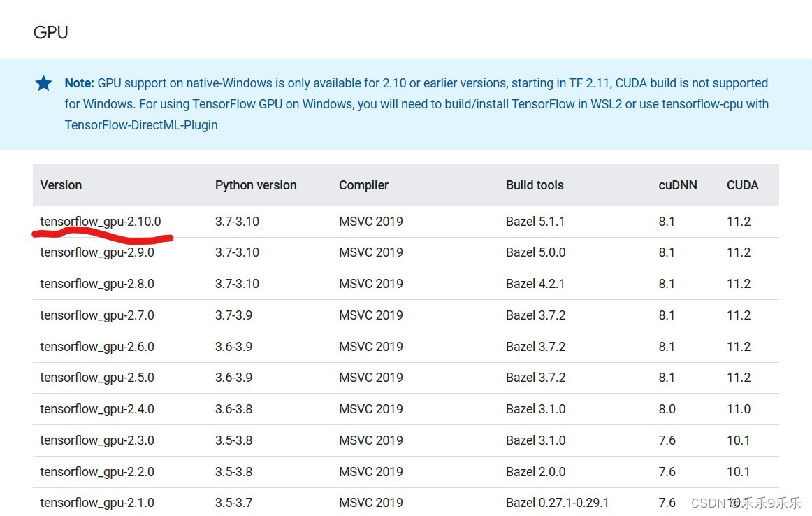The image size is (812, 516).
Task: Select the tensorflow_gpu-2.9.0 cell
Action: coord(97,252)
